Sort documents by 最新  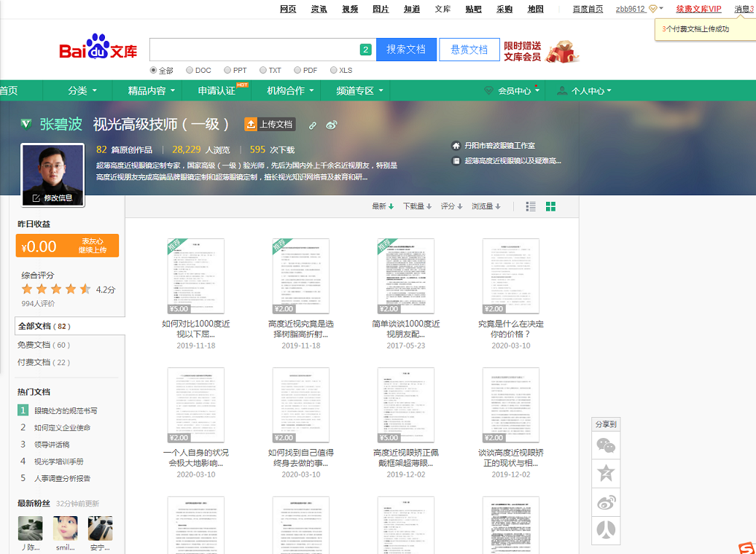[x=383, y=206]
